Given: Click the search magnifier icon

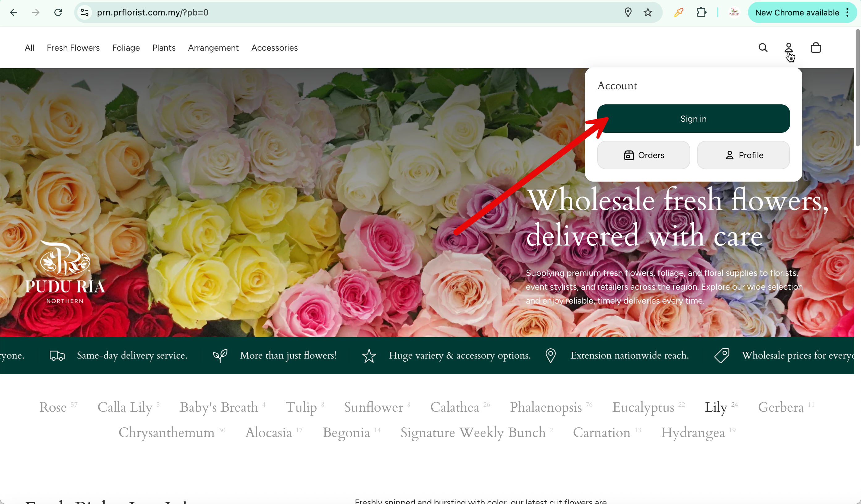Looking at the screenshot, I should tap(763, 48).
